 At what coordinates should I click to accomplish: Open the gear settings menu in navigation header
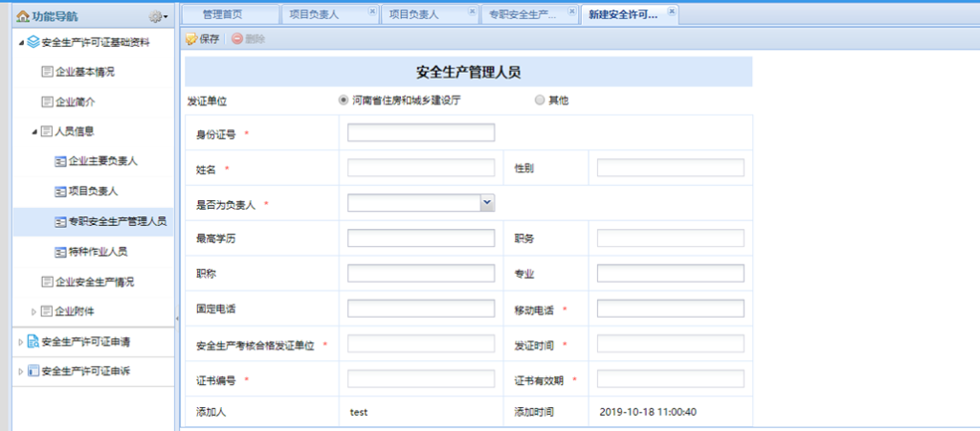click(x=158, y=16)
